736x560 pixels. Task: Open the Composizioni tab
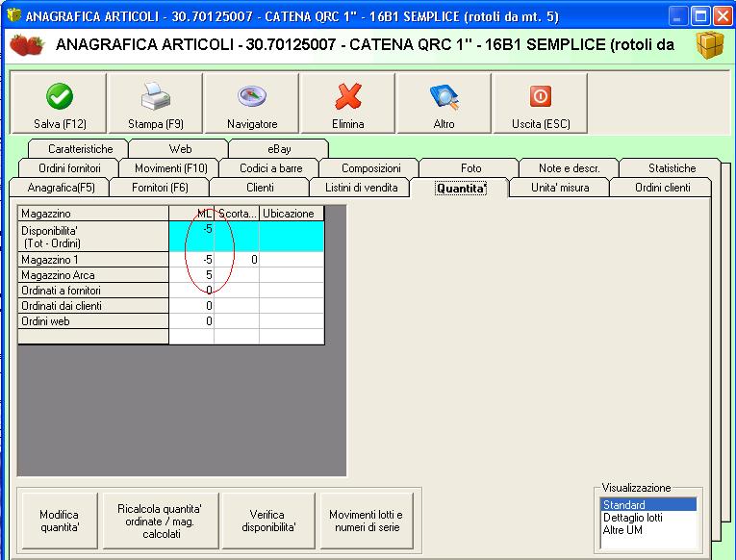(369, 168)
